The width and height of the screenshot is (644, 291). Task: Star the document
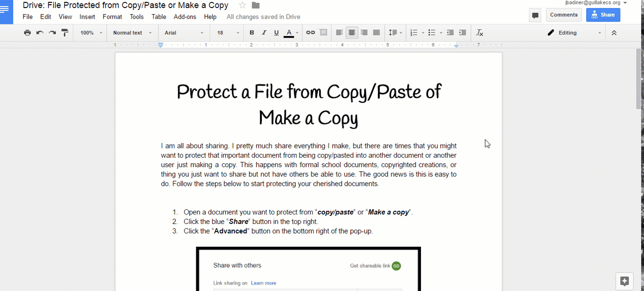[x=242, y=5]
